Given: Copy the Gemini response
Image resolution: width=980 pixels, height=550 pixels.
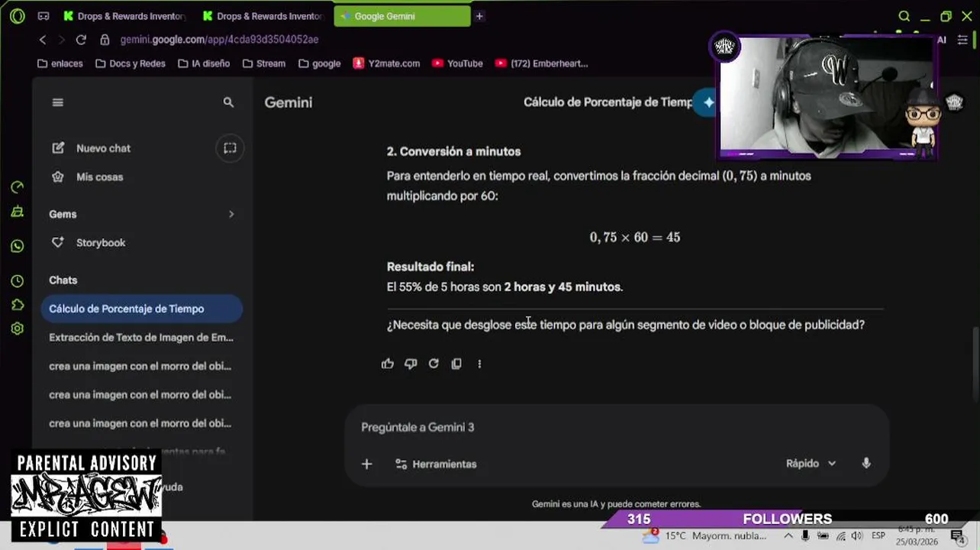Looking at the screenshot, I should [456, 364].
